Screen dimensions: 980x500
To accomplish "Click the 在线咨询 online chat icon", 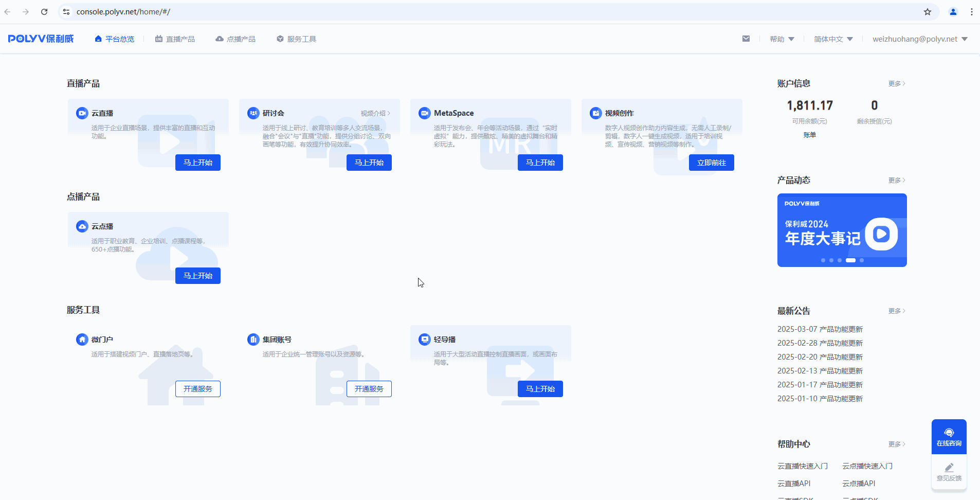I will [x=949, y=433].
